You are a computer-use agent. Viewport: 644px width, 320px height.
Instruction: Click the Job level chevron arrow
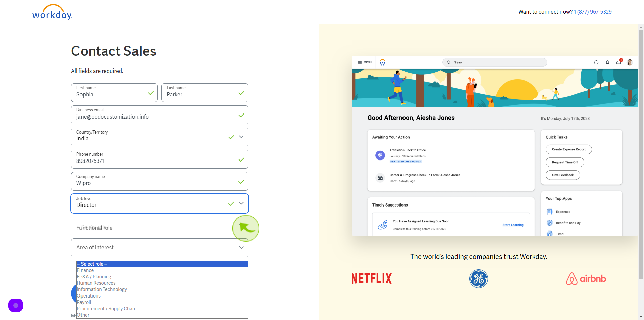pyautogui.click(x=241, y=203)
